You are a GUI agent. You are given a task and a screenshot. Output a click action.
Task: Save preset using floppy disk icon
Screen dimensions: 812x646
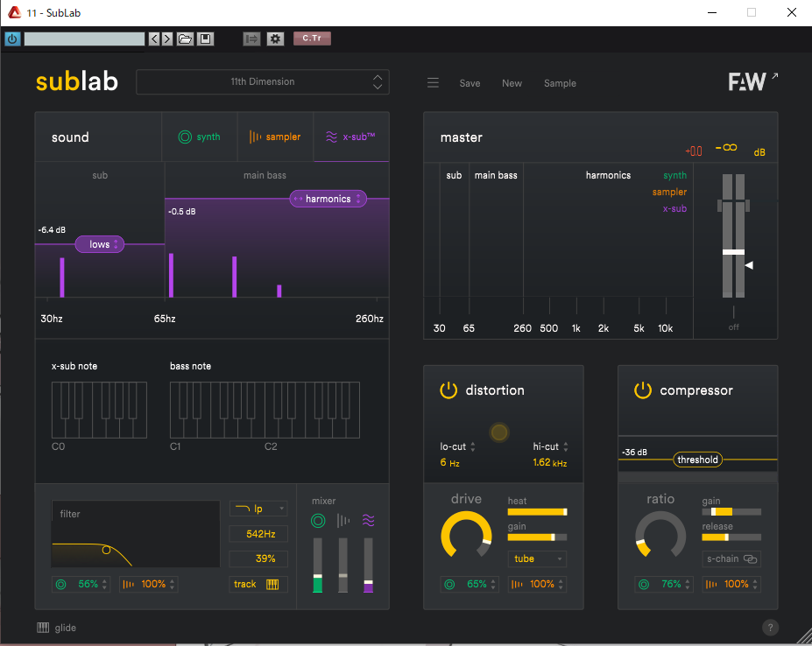[205, 39]
